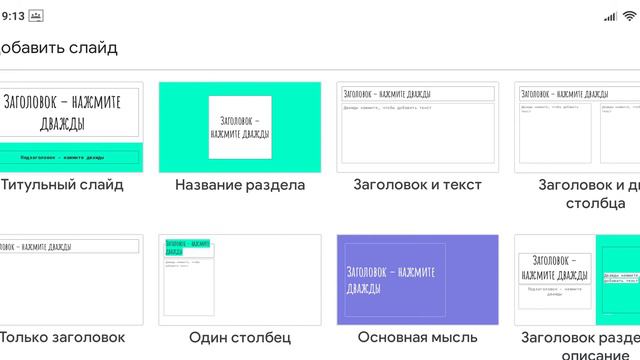Tap the 9:13 clock in status bar
This screenshot has width=640, height=360.
(12, 16)
